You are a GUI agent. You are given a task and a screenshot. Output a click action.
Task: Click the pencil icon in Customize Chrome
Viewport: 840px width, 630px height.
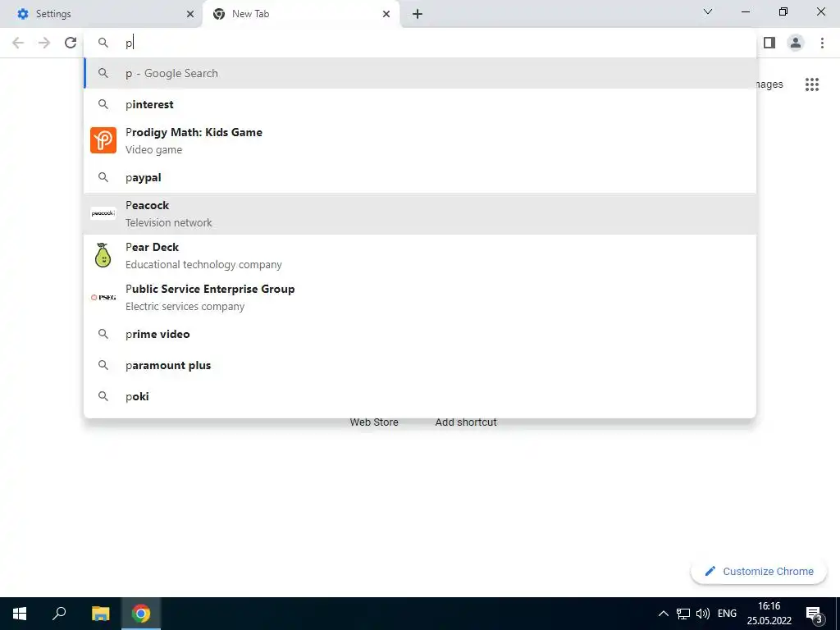pos(710,571)
